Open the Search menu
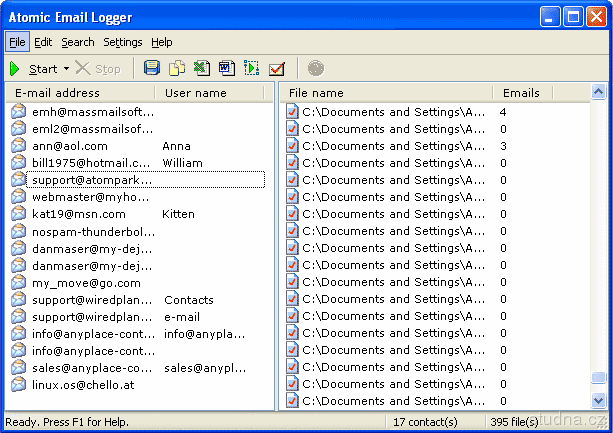This screenshot has width=613, height=433. 77,42
